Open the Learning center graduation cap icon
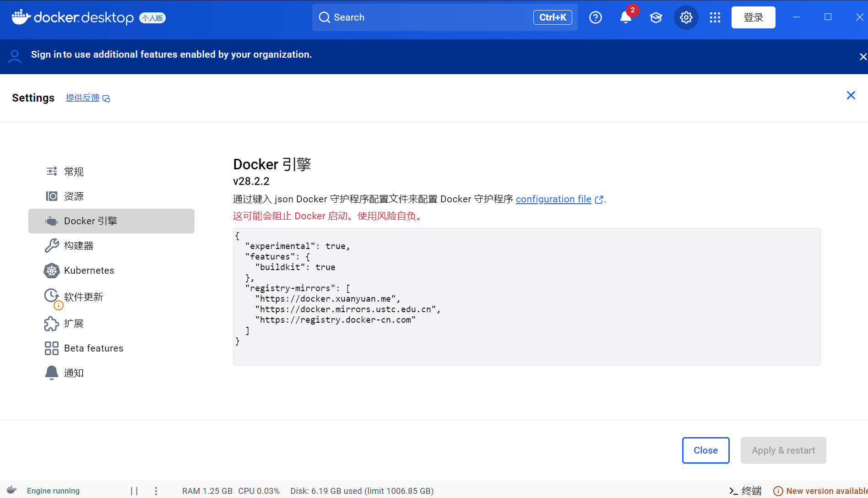 pyautogui.click(x=656, y=17)
